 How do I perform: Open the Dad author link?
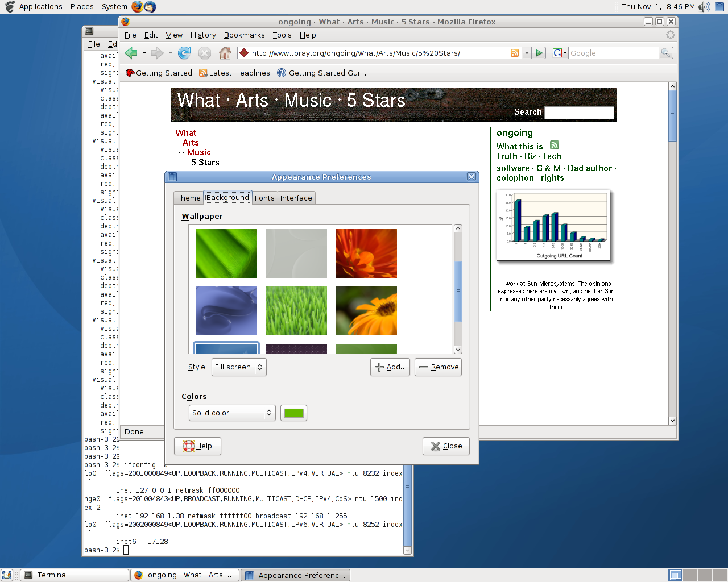point(590,168)
